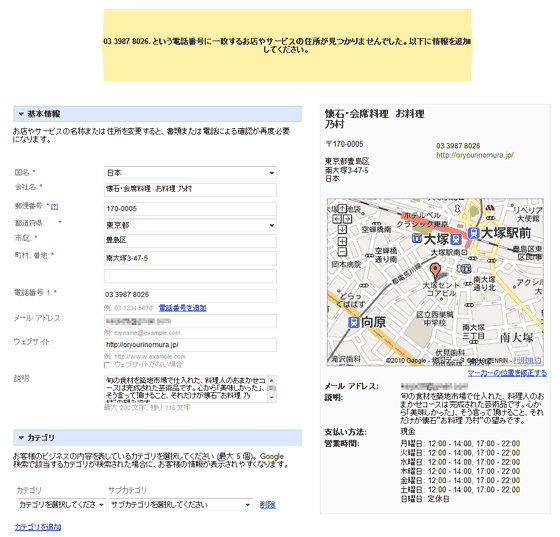
Task: Click the 会社名 input field
Action: pos(190,189)
